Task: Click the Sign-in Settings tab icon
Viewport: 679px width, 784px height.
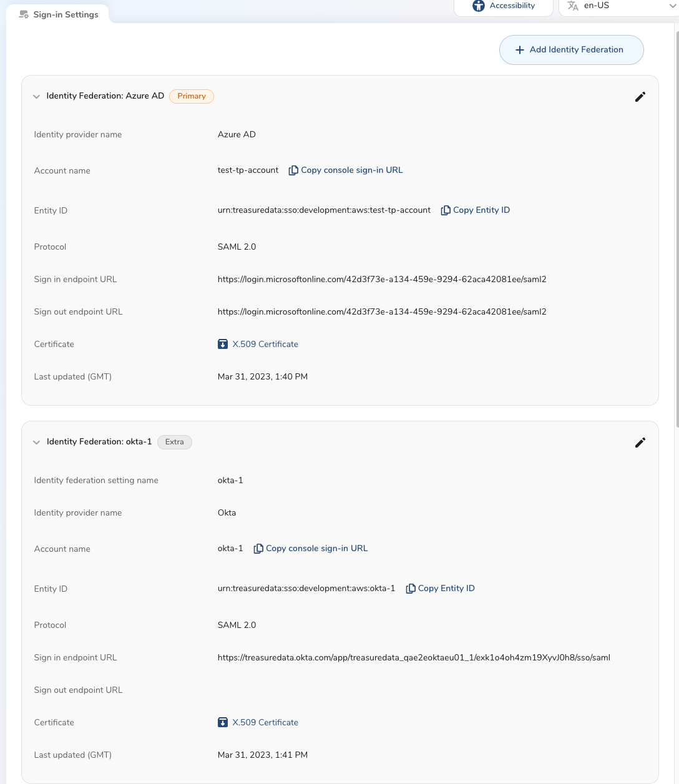Action: (x=24, y=14)
